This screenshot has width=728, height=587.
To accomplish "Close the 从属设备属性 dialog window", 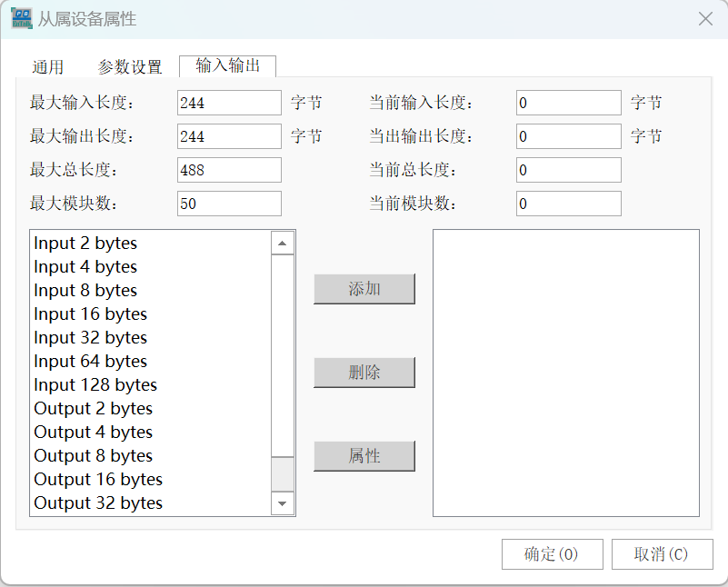I will pos(704,19).
